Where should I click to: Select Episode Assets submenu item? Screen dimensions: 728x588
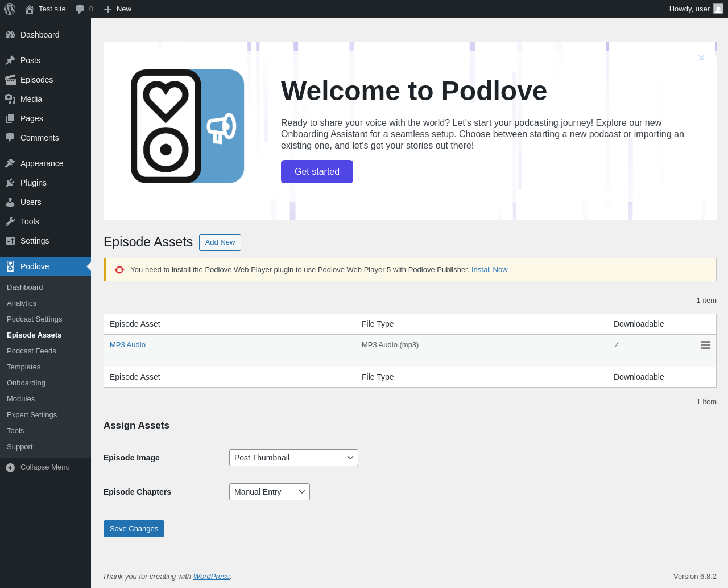click(34, 335)
